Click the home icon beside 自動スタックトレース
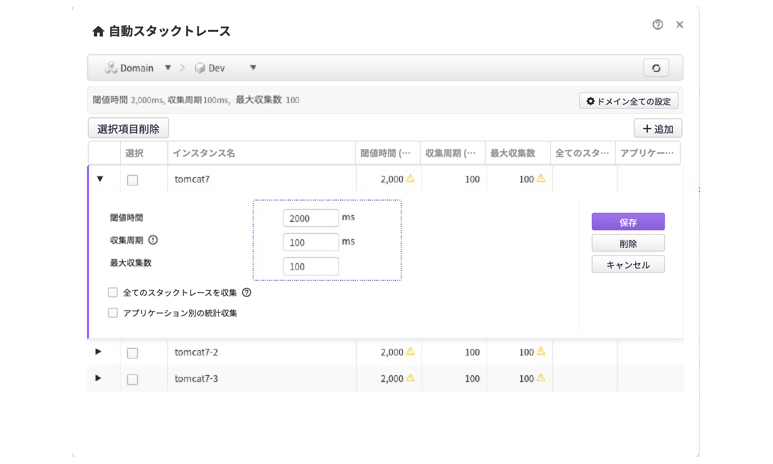 tap(98, 32)
